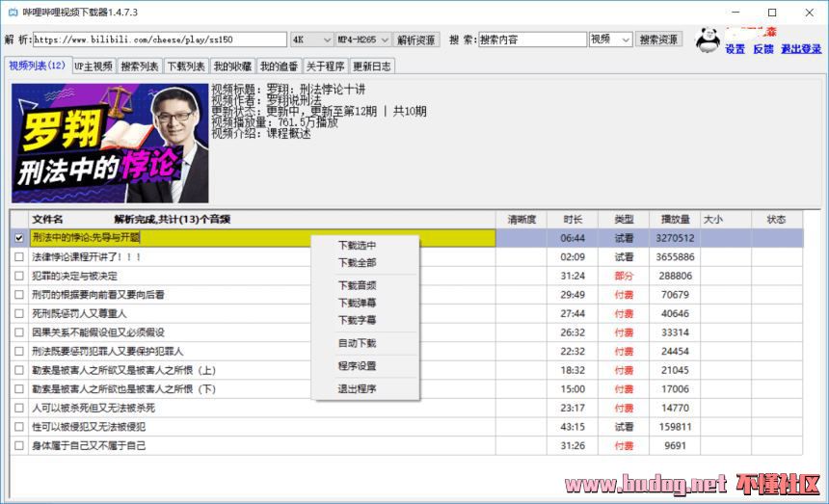Click 退出程序 in the context menu
The height and width of the screenshot is (504, 829).
(x=357, y=389)
